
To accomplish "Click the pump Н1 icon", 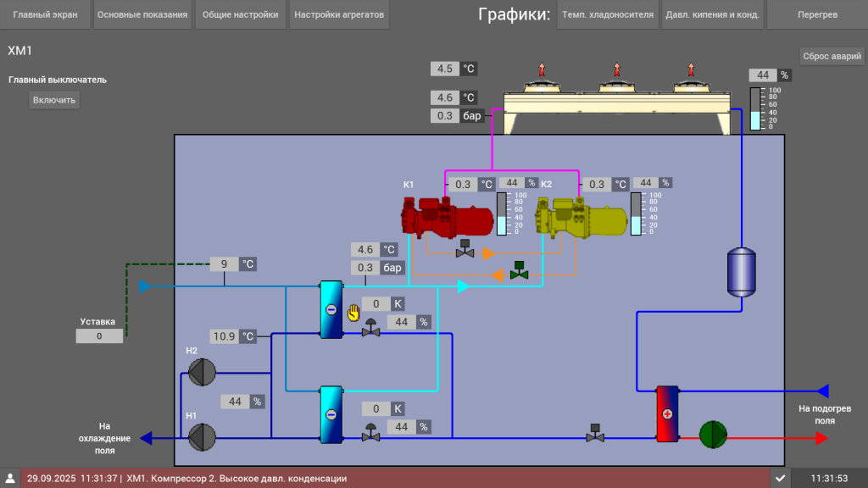I will (x=202, y=437).
